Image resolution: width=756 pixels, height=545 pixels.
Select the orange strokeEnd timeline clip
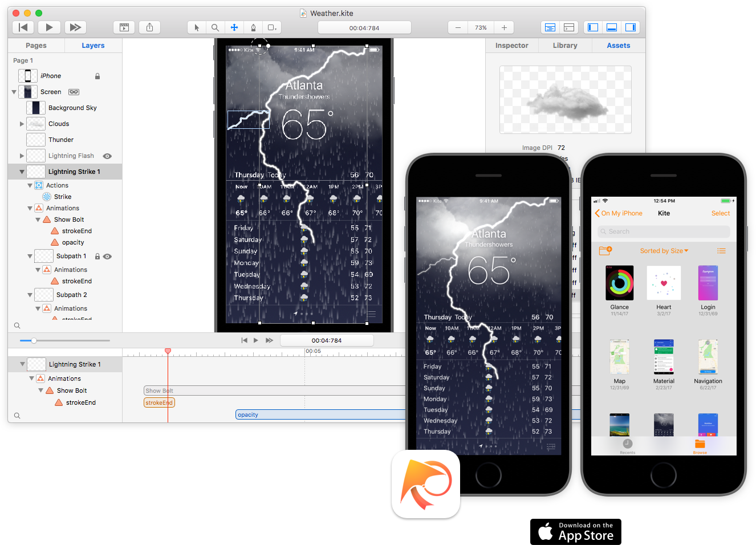[159, 402]
